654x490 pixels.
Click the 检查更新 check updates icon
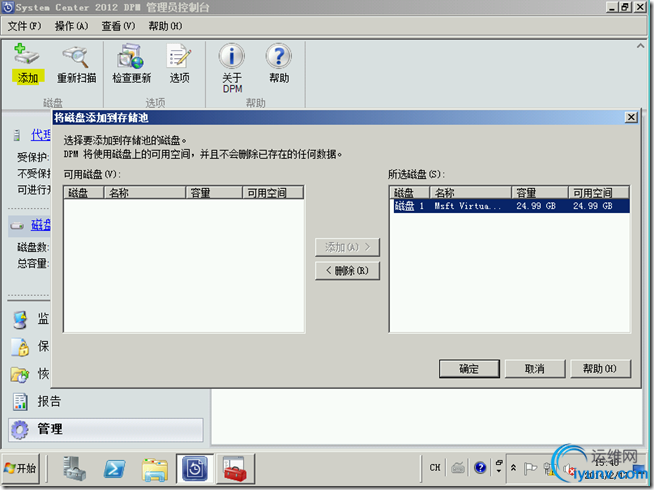tap(131, 56)
